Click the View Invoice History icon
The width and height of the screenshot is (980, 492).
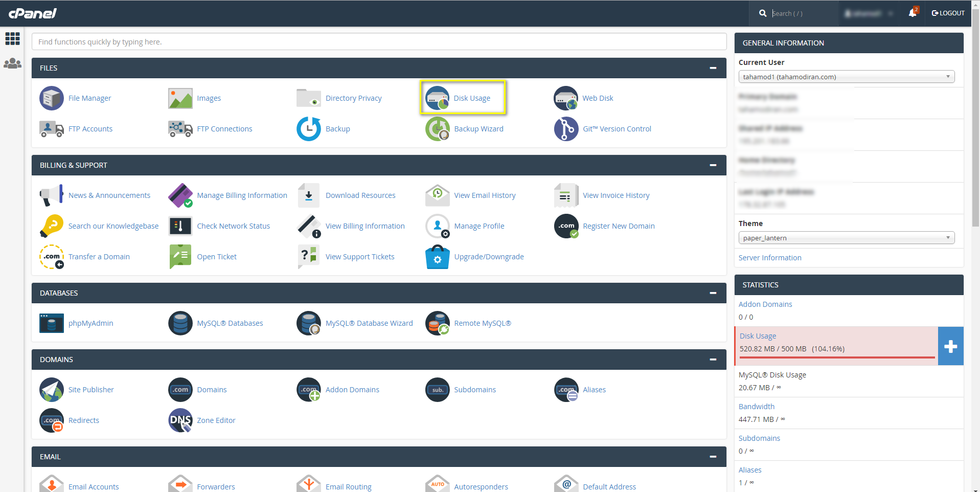[x=566, y=195]
